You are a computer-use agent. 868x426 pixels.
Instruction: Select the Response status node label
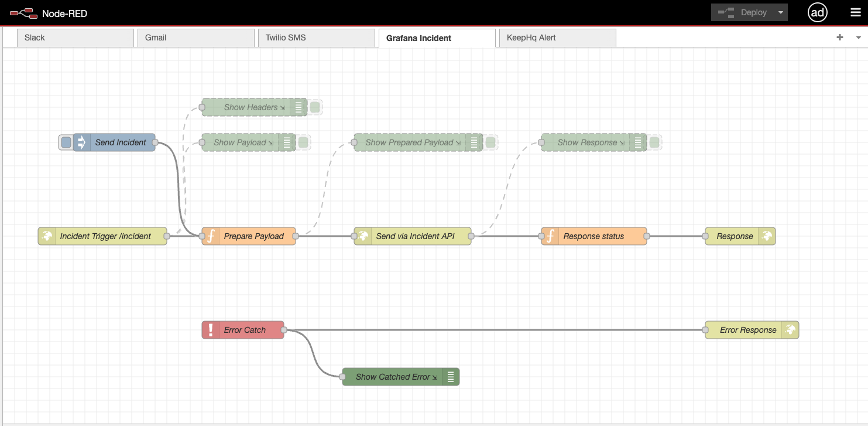coord(593,236)
